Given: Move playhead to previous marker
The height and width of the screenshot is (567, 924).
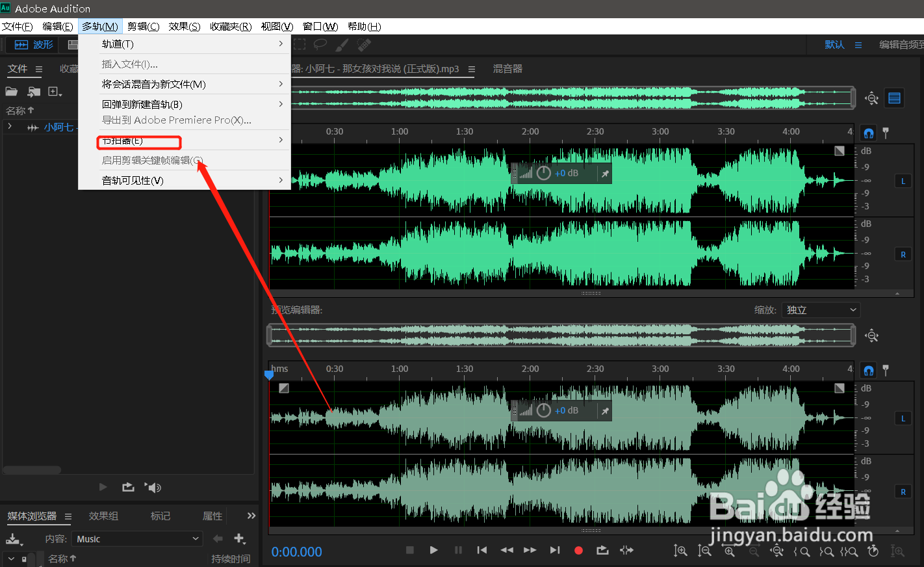Looking at the screenshot, I should pos(482,550).
